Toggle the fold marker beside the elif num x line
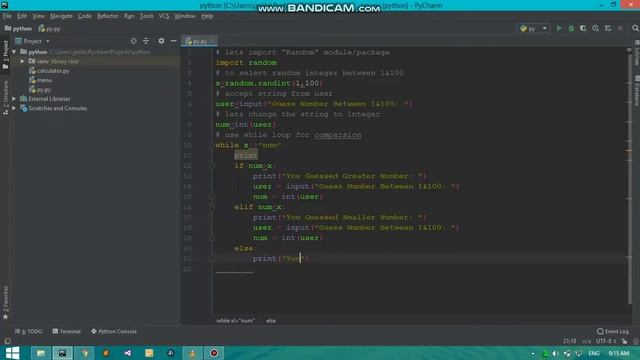The width and height of the screenshot is (640, 360). (x=212, y=207)
